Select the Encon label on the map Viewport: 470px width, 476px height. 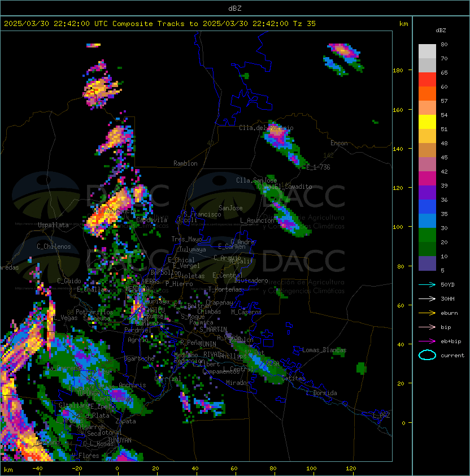(x=339, y=143)
